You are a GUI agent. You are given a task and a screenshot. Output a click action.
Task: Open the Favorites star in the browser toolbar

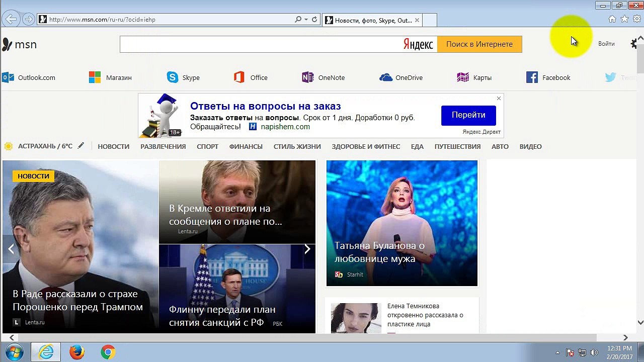tap(625, 19)
